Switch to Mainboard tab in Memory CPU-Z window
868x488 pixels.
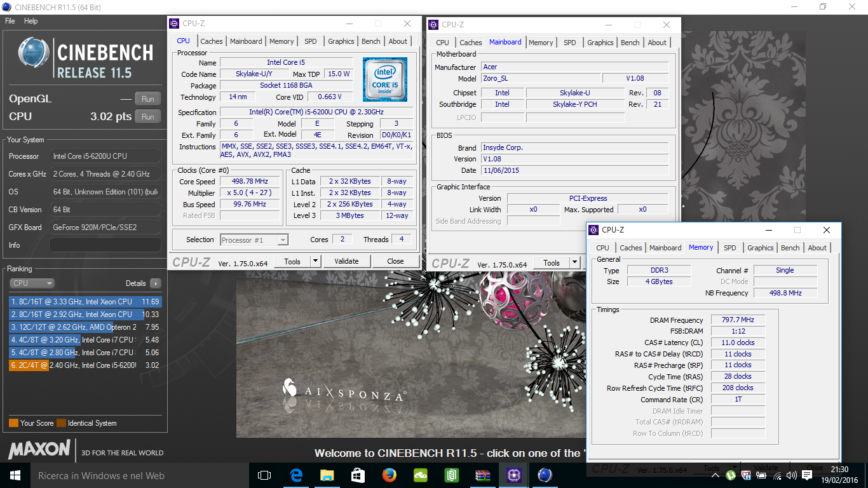coord(665,248)
